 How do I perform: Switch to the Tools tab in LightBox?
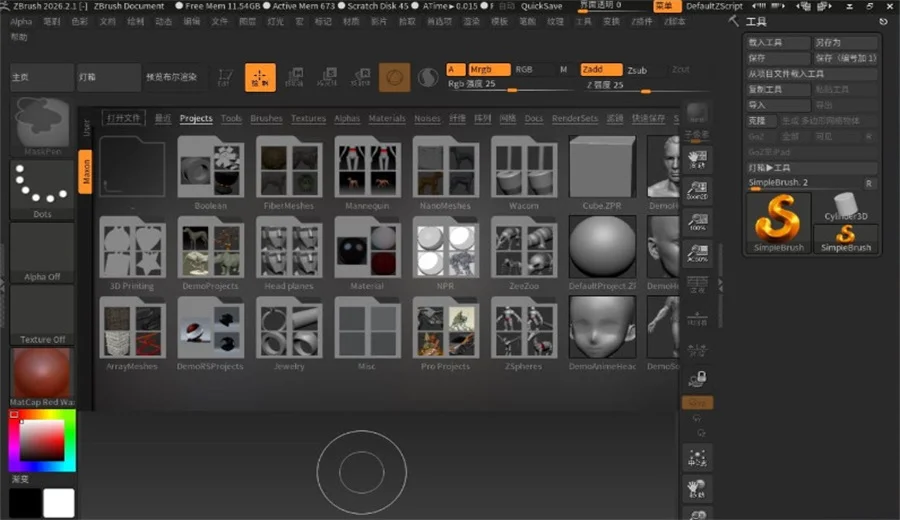(x=231, y=118)
